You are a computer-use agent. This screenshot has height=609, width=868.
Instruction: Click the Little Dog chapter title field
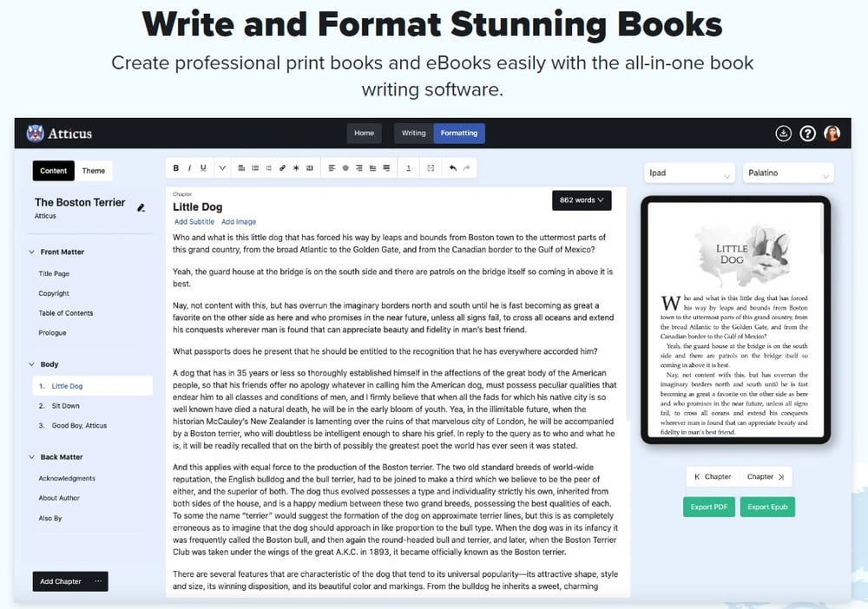click(198, 206)
